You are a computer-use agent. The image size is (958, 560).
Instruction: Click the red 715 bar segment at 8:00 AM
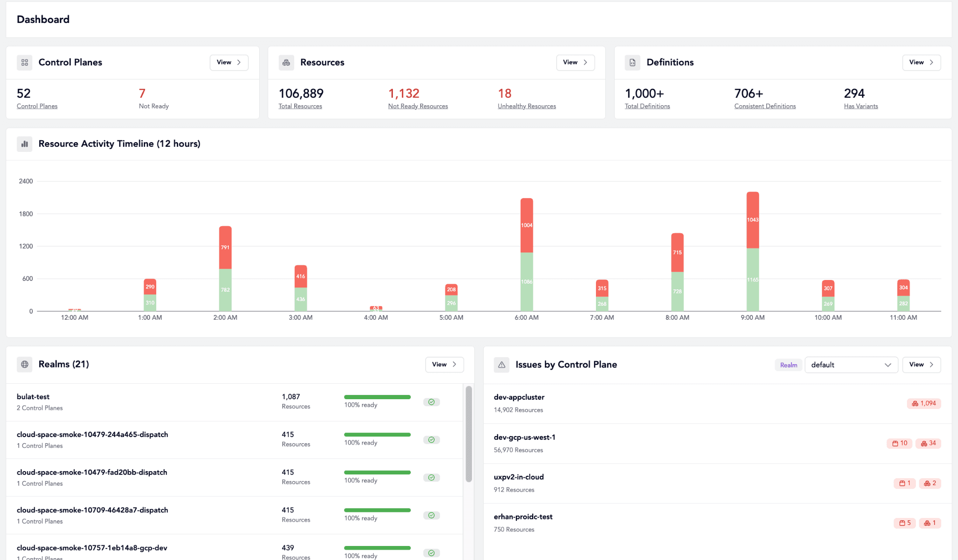tap(677, 252)
